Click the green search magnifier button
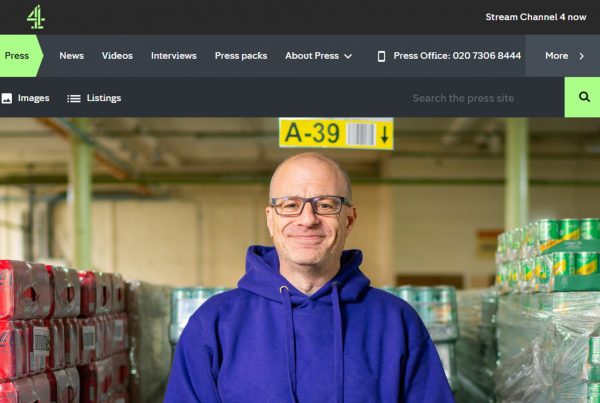600x403 pixels. point(583,97)
